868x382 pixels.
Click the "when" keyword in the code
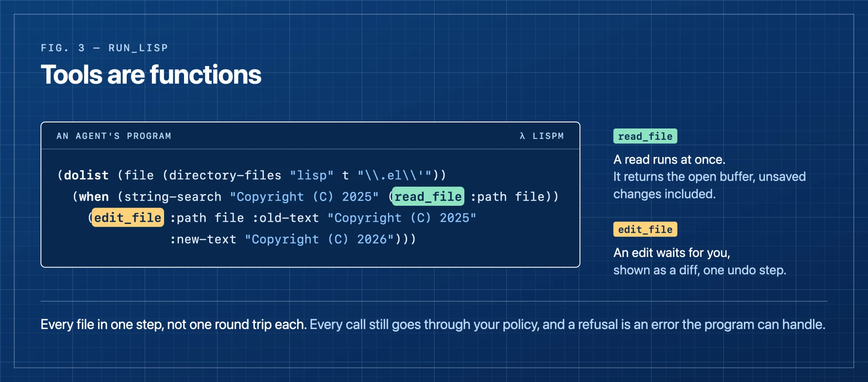pyautogui.click(x=94, y=197)
